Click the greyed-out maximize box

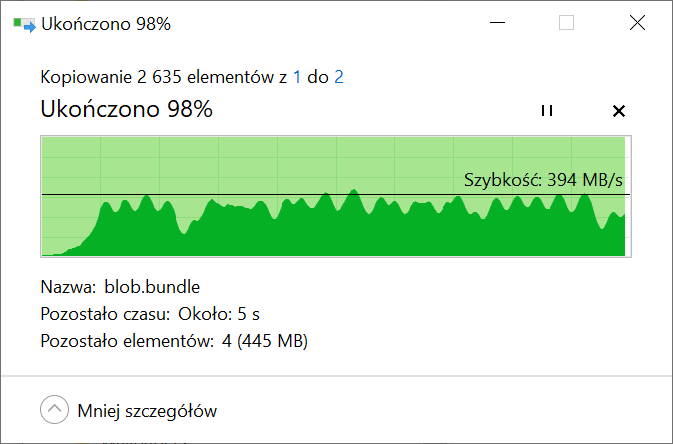(x=566, y=22)
